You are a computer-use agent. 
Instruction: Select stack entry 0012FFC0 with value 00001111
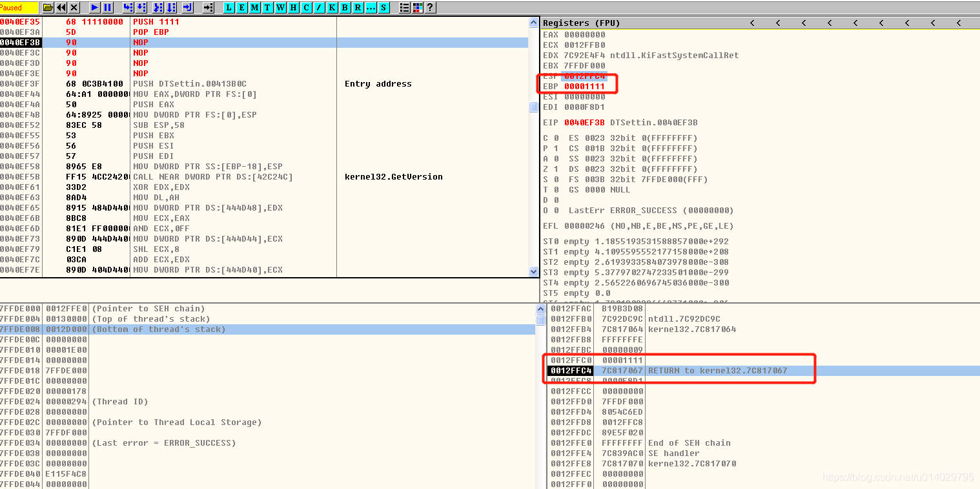pyautogui.click(x=762, y=360)
